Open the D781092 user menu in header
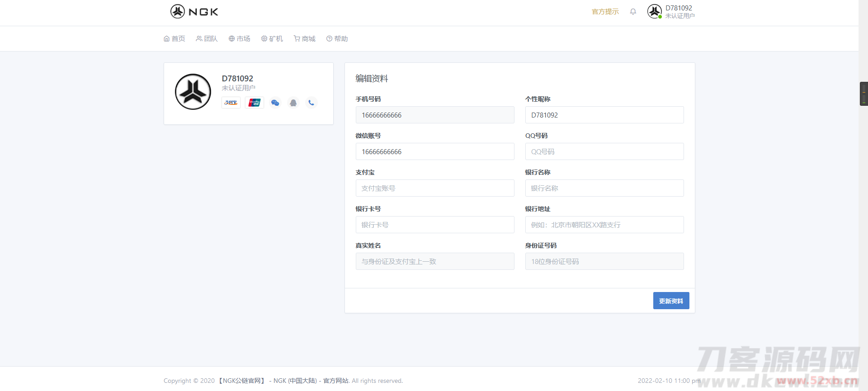This screenshot has height=391, width=868. [x=671, y=12]
